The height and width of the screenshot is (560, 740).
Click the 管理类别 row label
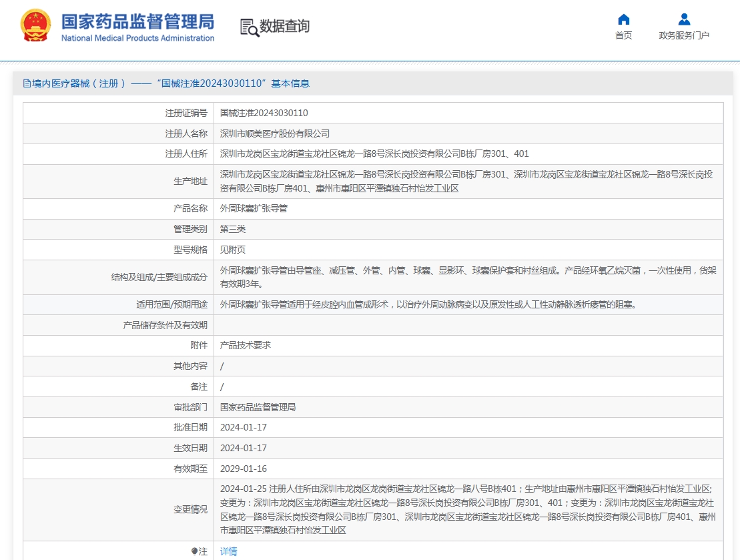(190, 229)
